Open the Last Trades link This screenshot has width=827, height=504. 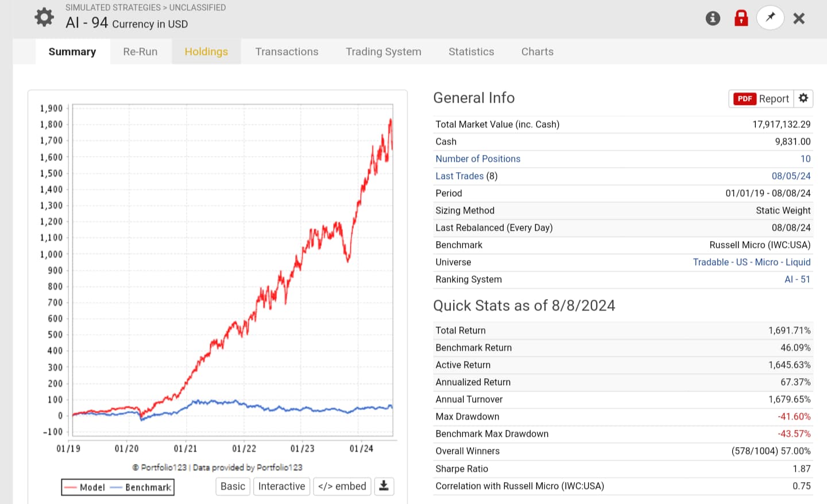[459, 176]
